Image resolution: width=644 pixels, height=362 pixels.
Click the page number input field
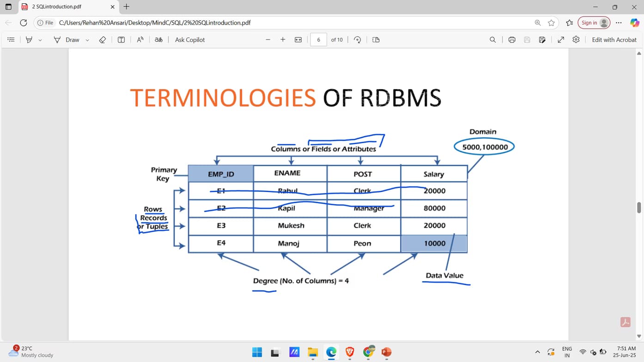pyautogui.click(x=318, y=40)
